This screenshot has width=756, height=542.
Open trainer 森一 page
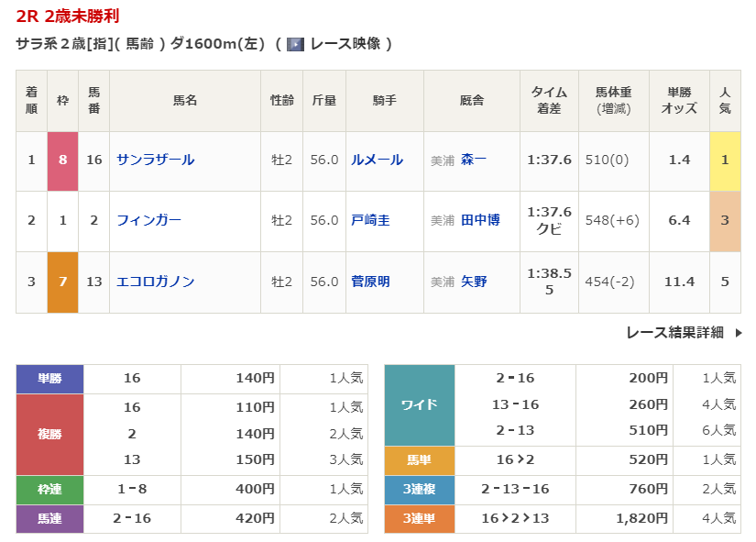point(474,160)
